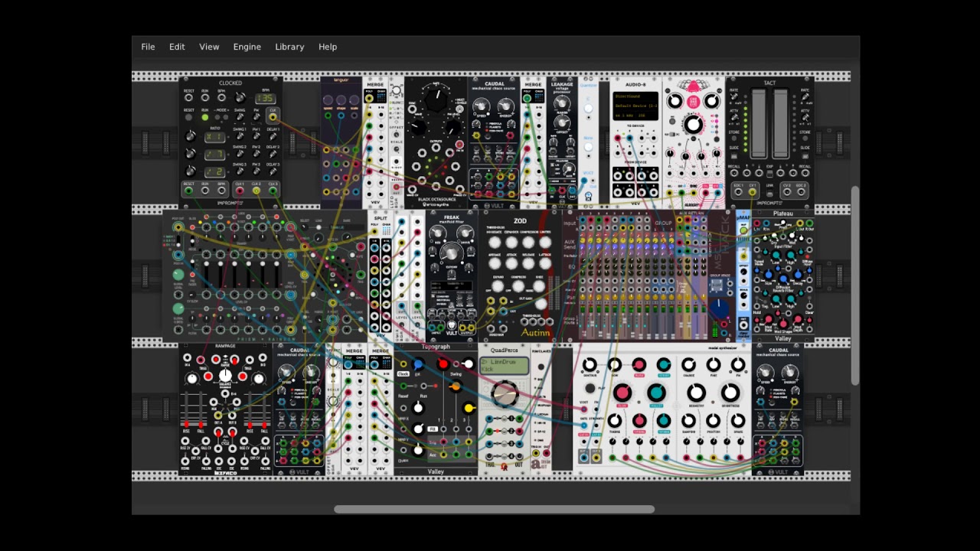
Task: Click the Balance knob on Rampage
Action: (225, 377)
